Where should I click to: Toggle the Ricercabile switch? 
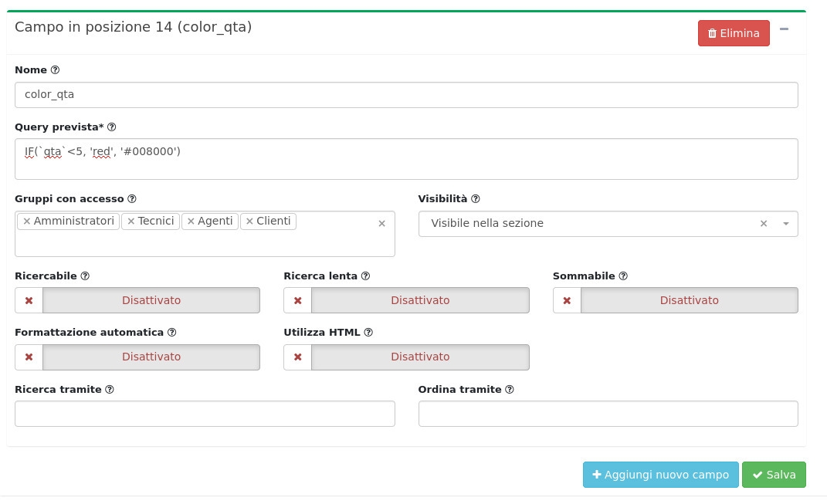point(137,300)
